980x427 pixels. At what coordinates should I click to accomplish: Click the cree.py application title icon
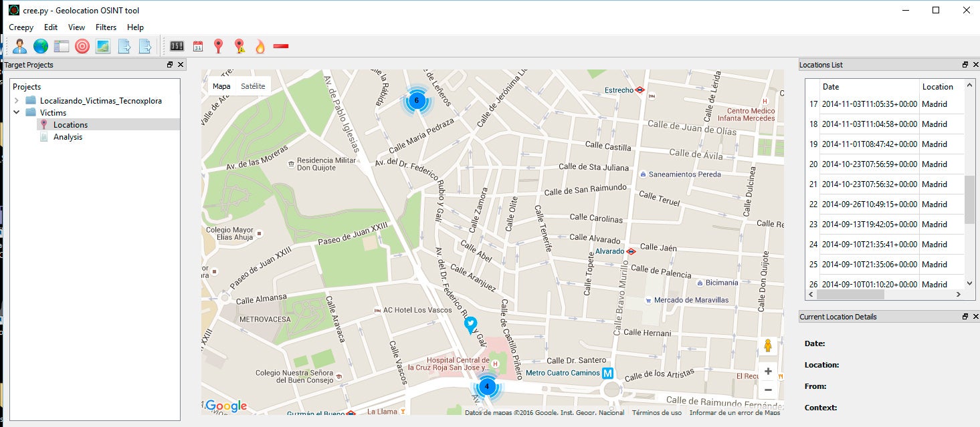[x=14, y=10]
